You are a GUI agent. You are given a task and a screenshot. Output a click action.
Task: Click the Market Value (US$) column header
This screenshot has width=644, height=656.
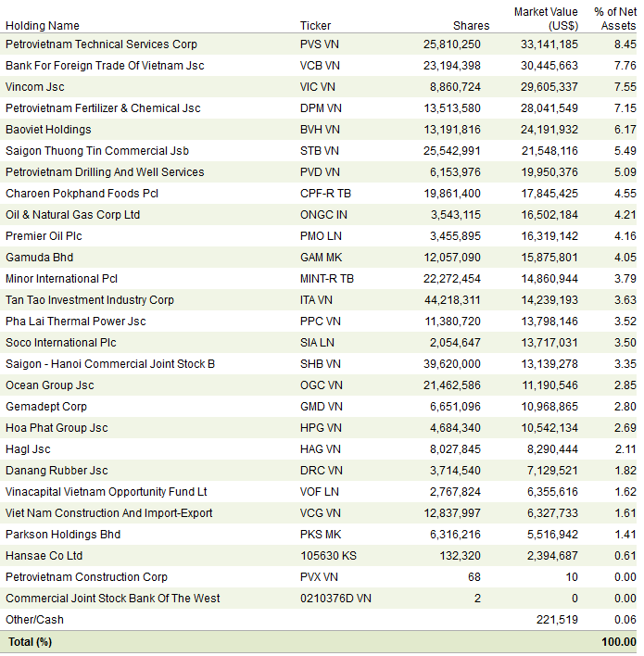pos(546,19)
